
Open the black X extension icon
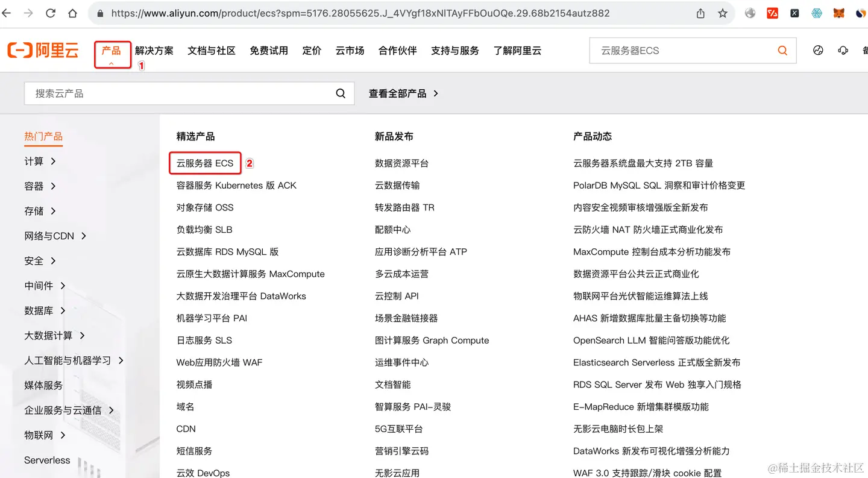[794, 13]
